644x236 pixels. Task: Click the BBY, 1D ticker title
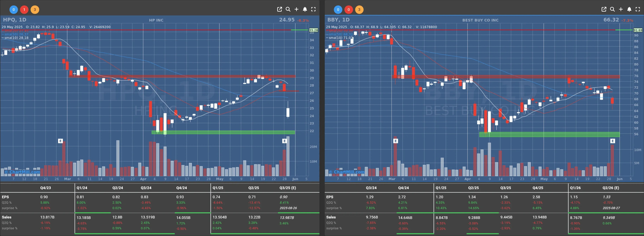[x=338, y=20]
